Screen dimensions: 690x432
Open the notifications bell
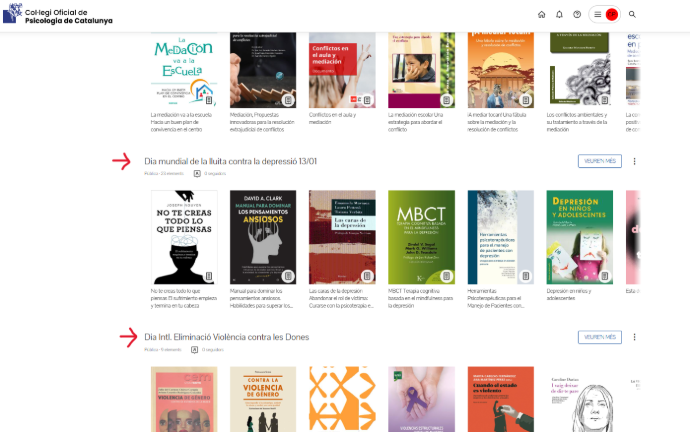click(559, 15)
